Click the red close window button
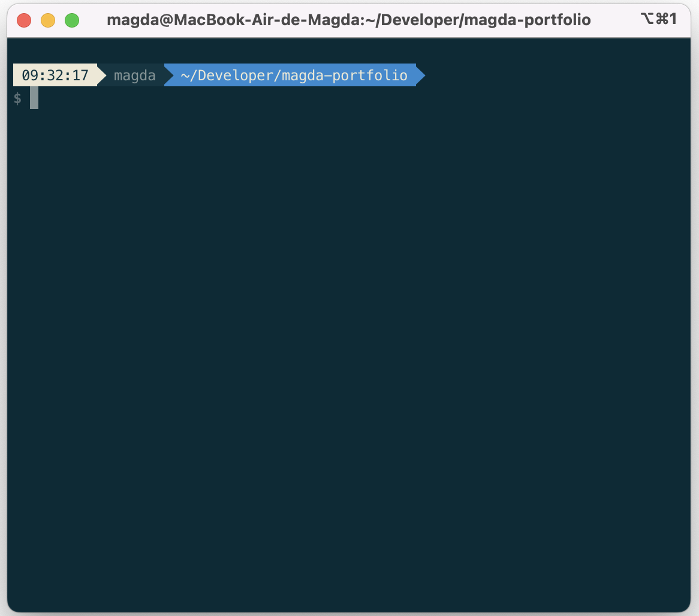Image resolution: width=699 pixels, height=616 pixels. (x=24, y=20)
